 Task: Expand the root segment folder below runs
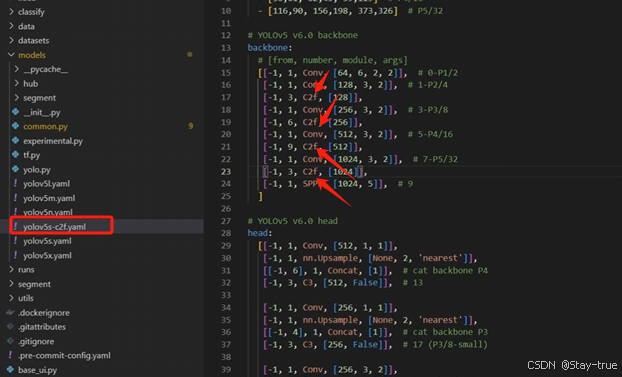[x=34, y=284]
